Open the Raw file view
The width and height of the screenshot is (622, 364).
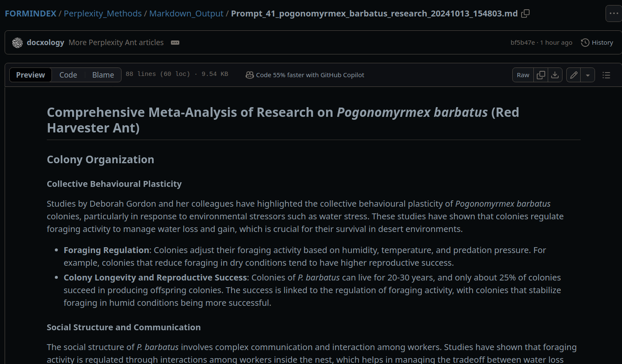click(523, 75)
